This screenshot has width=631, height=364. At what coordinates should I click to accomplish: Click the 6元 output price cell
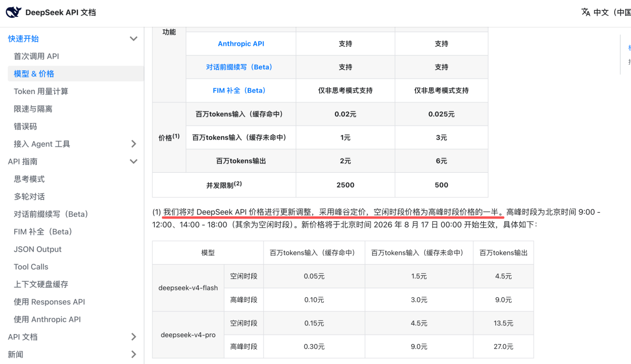[442, 161]
